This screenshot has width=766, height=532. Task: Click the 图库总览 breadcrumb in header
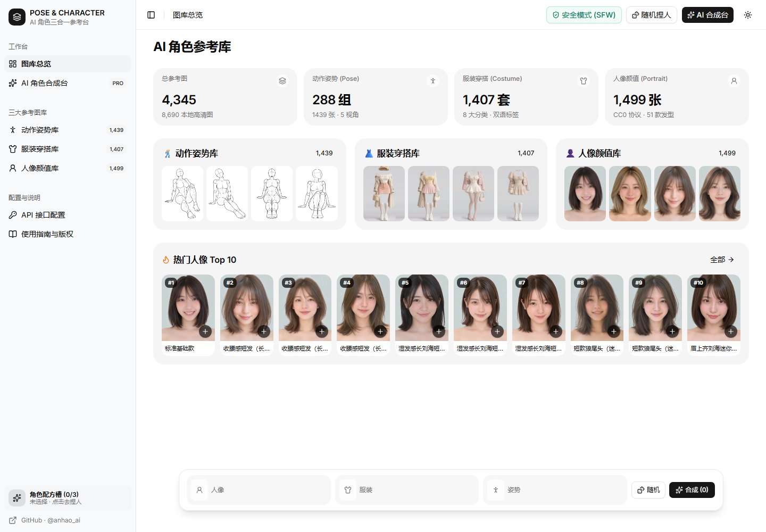188,15
